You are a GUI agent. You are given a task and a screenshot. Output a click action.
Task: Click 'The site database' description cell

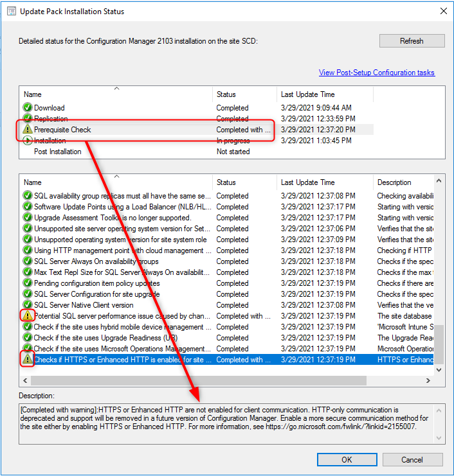point(404,316)
